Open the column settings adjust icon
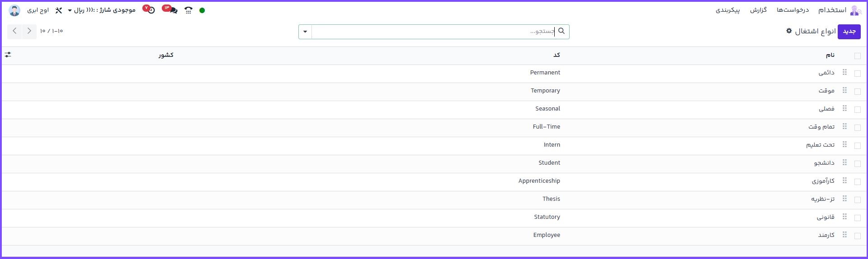Image resolution: width=868 pixels, height=259 pixels. pyautogui.click(x=8, y=55)
